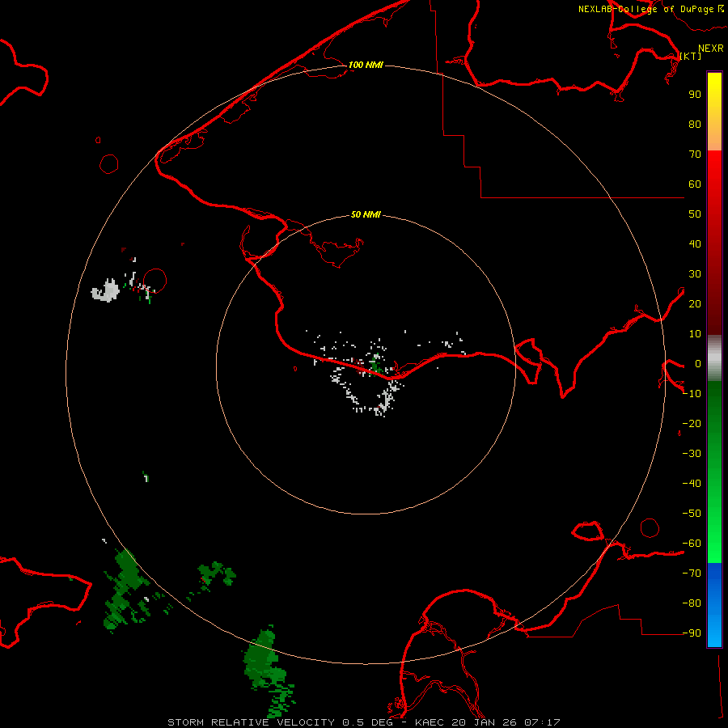The image size is (728, 728).
Task: Pick the blue segment of the color bar
Action: pyautogui.click(x=714, y=605)
